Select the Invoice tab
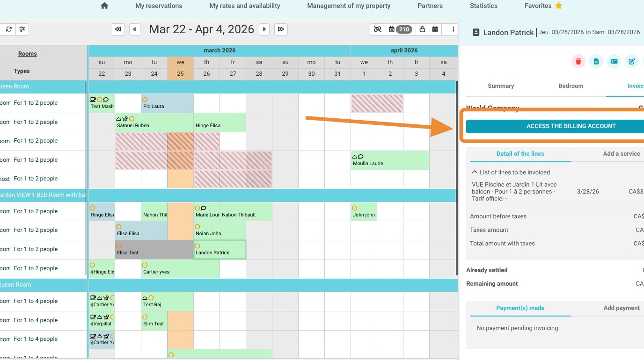 click(x=636, y=86)
